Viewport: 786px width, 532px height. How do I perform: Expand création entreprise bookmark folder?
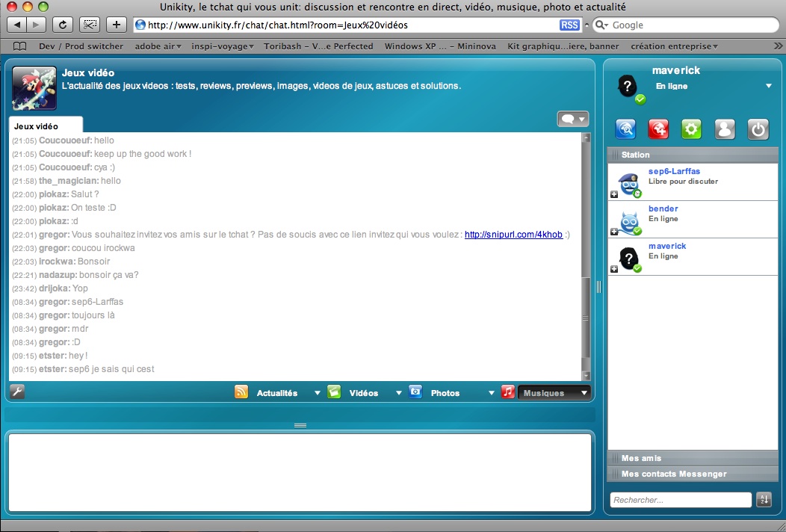[674, 46]
